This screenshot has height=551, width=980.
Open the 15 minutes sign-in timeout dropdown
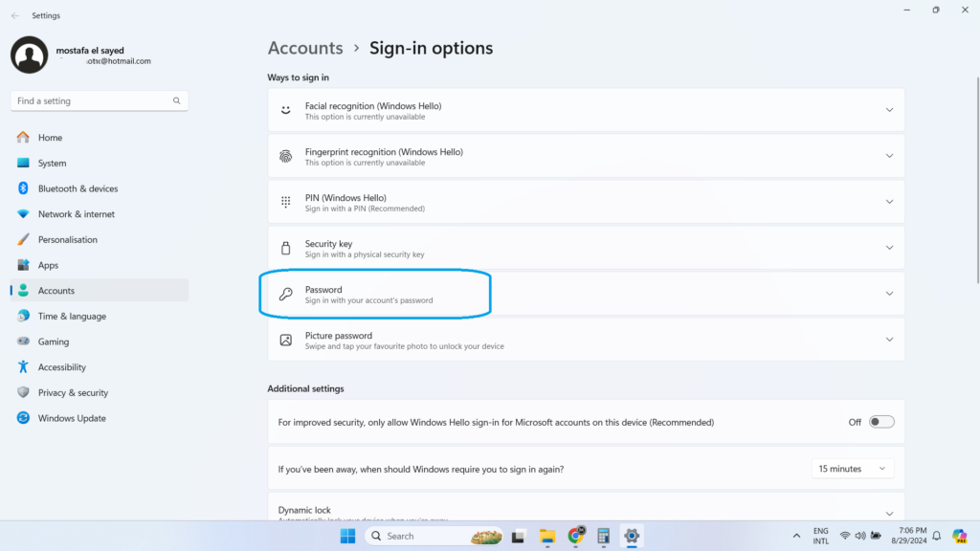pos(852,468)
